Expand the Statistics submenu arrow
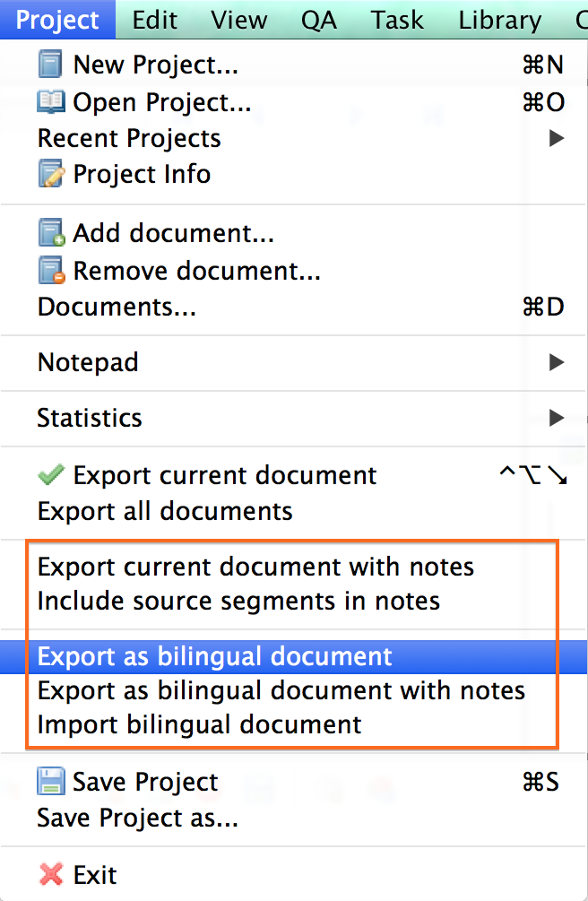Image resolution: width=588 pixels, height=901 pixels. [557, 418]
